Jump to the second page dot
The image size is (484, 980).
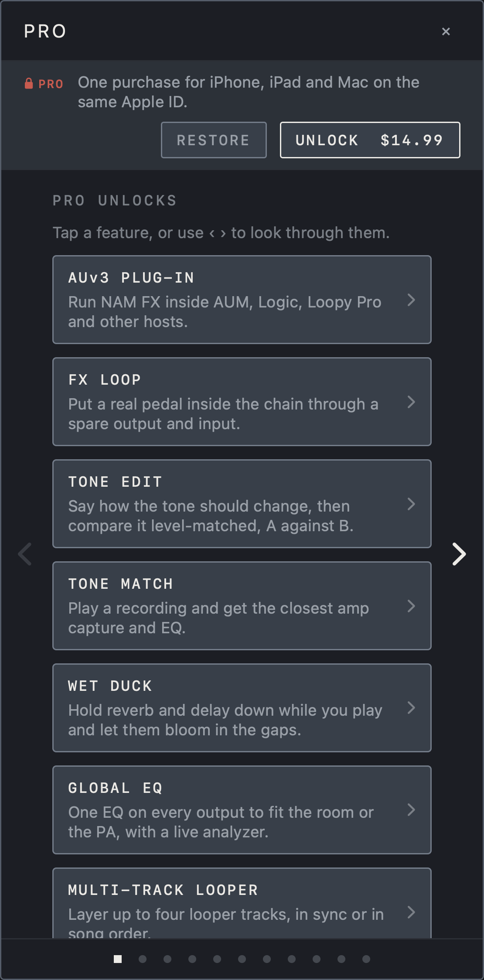[143, 959]
